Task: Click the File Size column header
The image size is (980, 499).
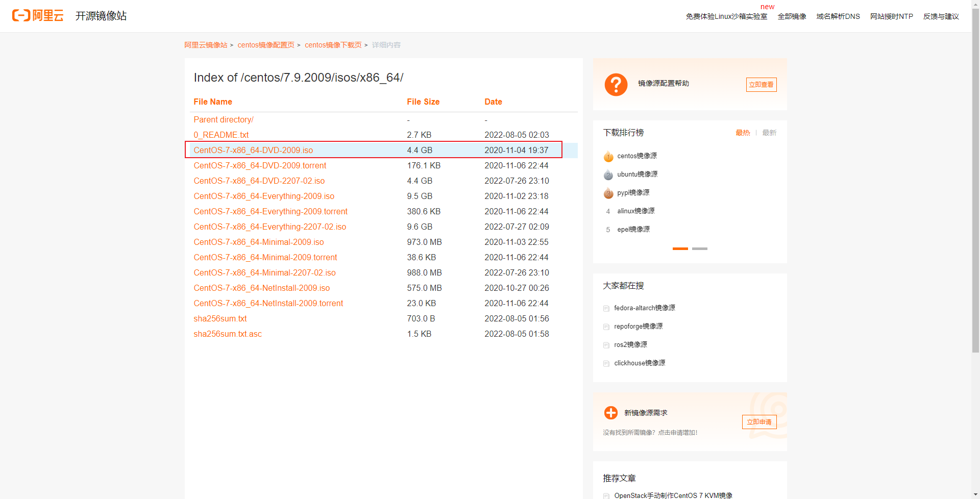Action: (423, 102)
